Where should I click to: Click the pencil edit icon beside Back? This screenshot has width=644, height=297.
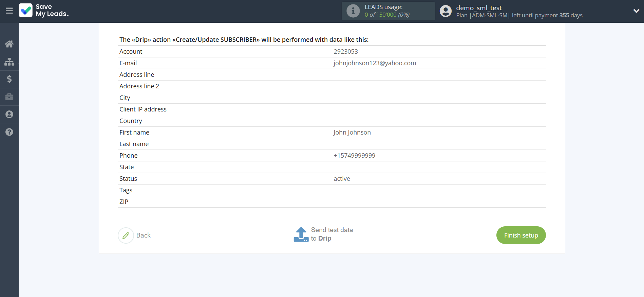pos(126,235)
